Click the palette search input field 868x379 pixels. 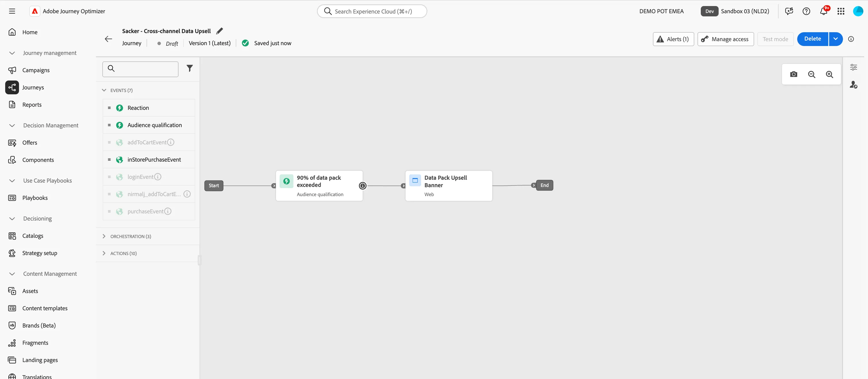[140, 69]
